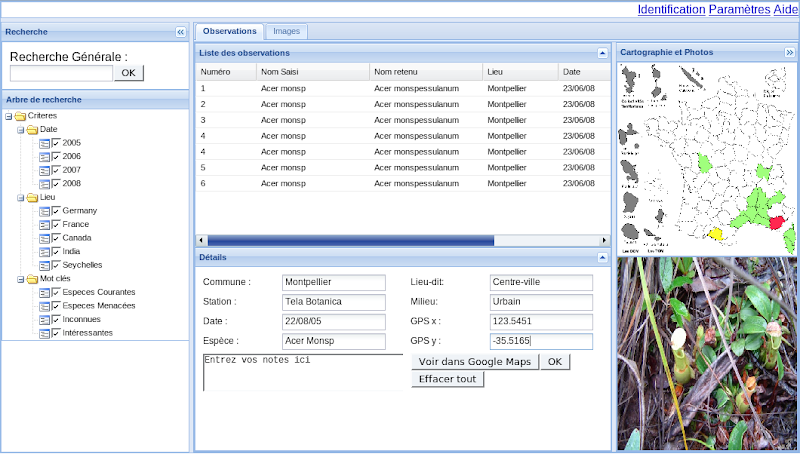Collapse the Lieu tree node
This screenshot has height=454, width=800.
(x=21, y=198)
